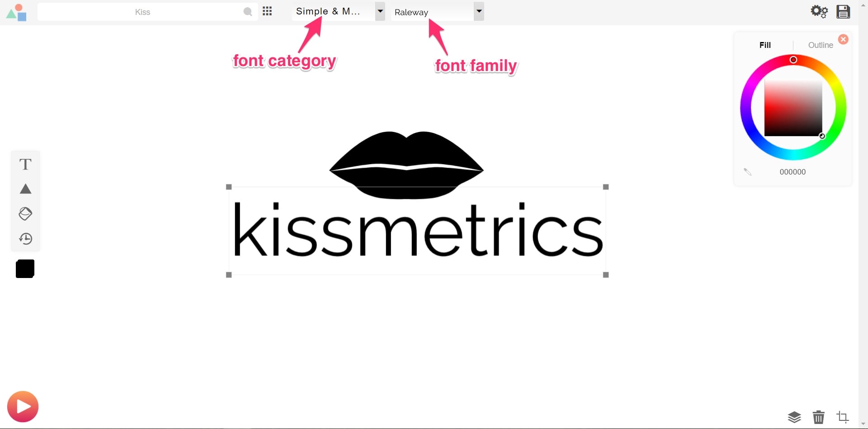Screen dimensions: 868x429
Task: Save the current logo design
Action: (844, 11)
